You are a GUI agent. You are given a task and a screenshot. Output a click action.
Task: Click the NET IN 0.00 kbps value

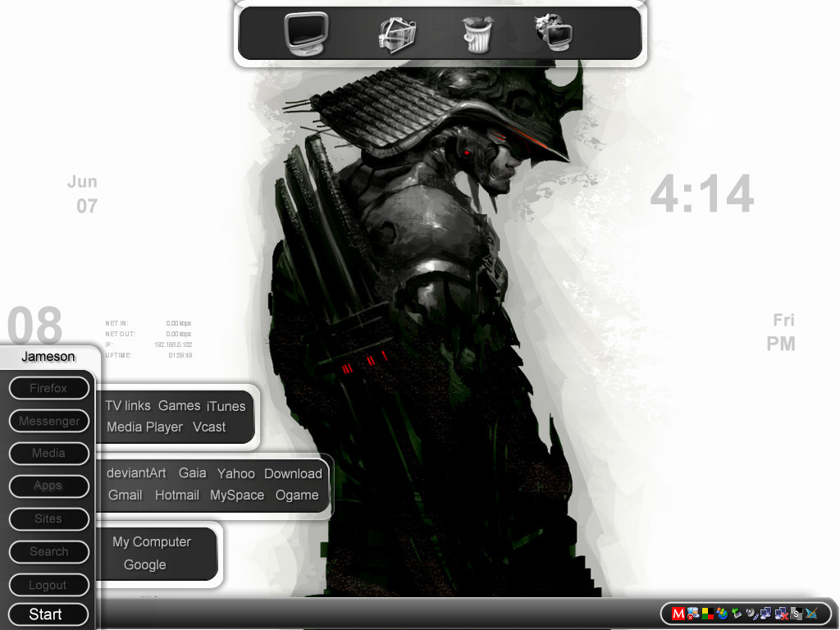pyautogui.click(x=178, y=323)
